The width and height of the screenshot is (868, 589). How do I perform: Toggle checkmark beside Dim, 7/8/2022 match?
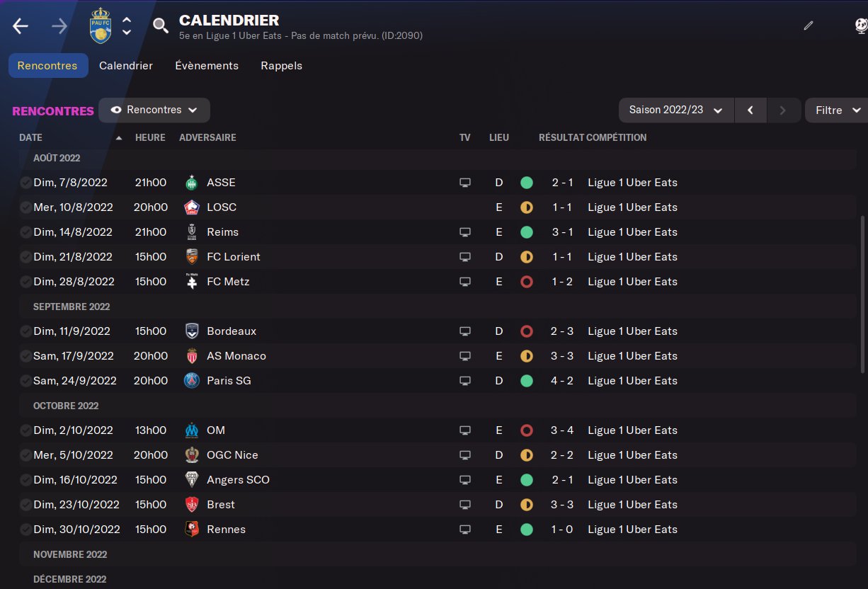point(25,183)
